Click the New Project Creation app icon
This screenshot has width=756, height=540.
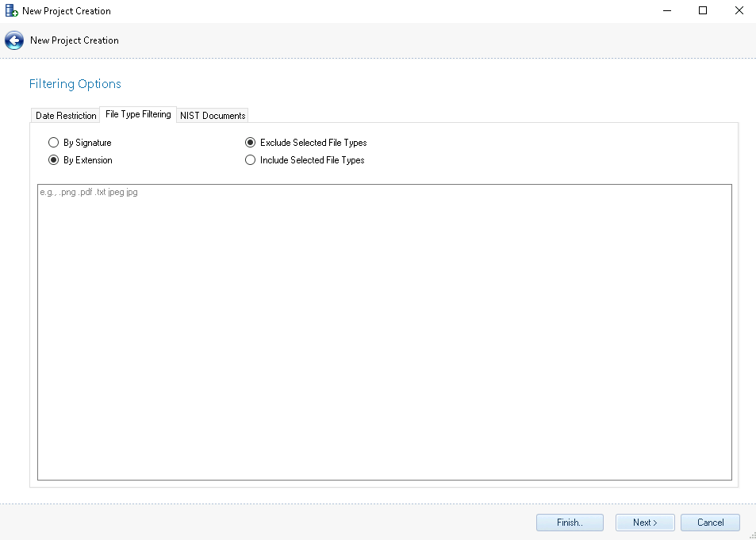tap(11, 11)
